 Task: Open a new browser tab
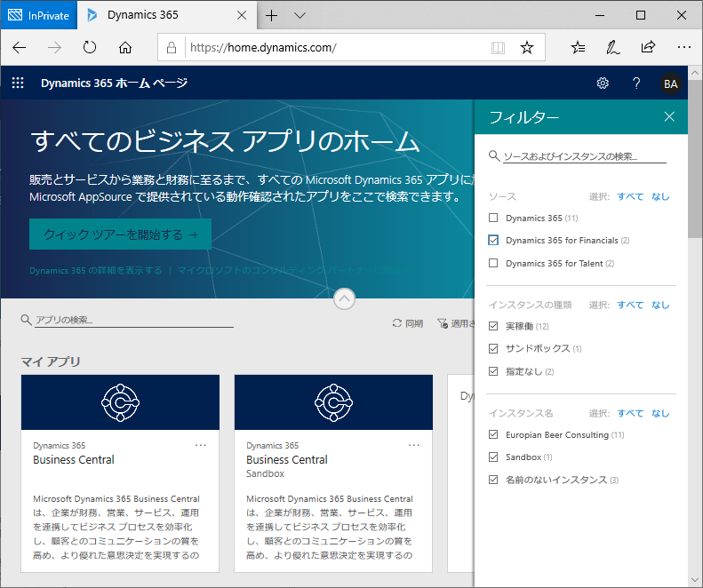271,16
